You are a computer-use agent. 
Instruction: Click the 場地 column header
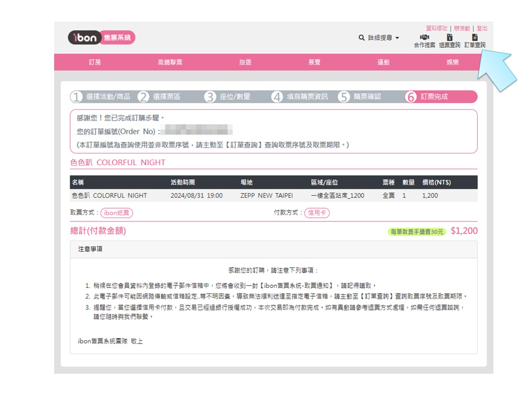[x=246, y=182]
